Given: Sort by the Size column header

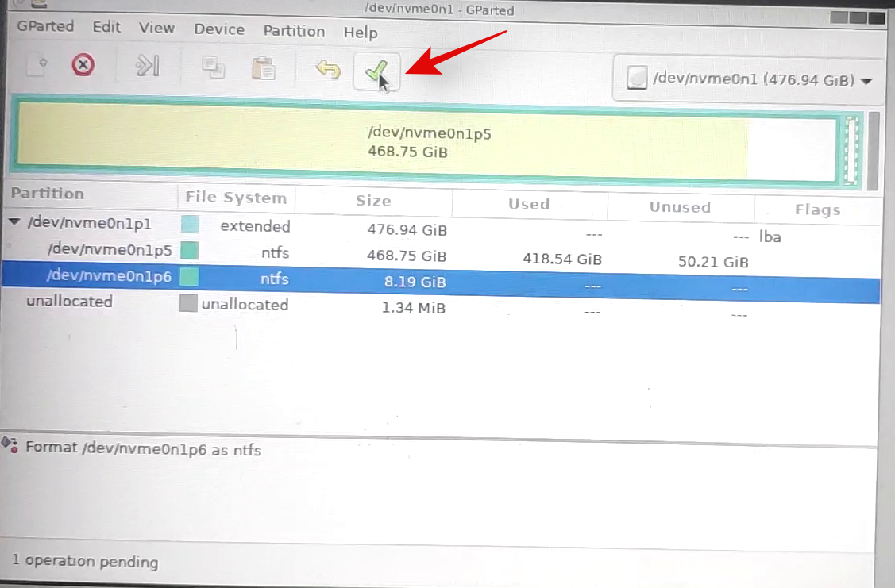Looking at the screenshot, I should coord(373,201).
